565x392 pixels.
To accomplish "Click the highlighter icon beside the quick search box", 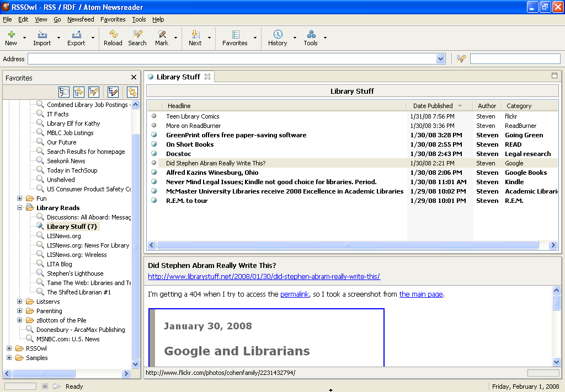I will click(x=461, y=58).
